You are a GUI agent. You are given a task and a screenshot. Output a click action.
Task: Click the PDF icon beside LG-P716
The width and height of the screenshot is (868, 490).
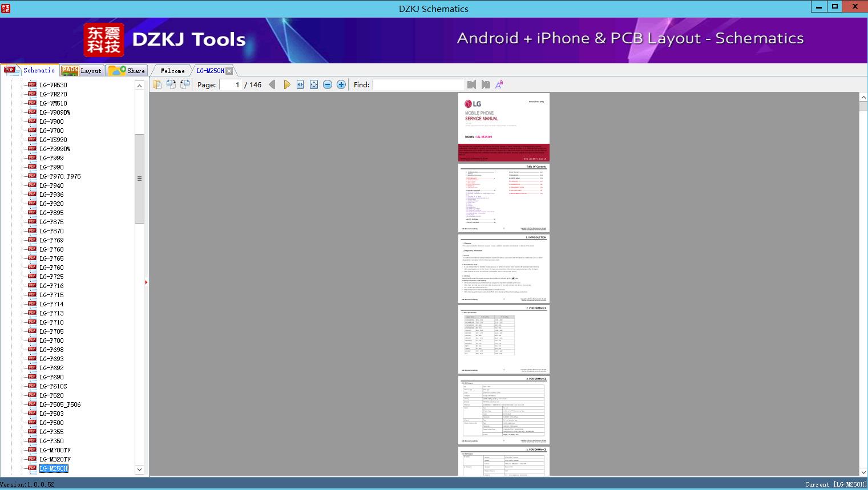click(32, 285)
